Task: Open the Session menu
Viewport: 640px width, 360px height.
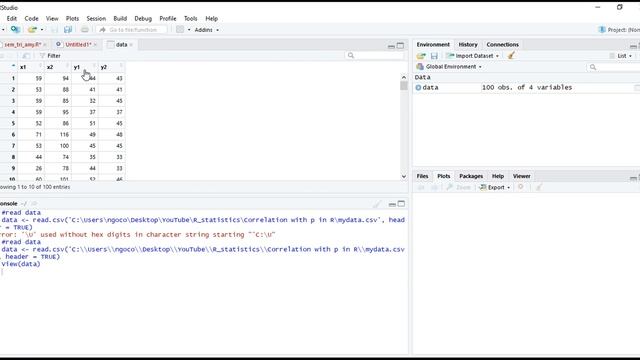Action: point(96,18)
